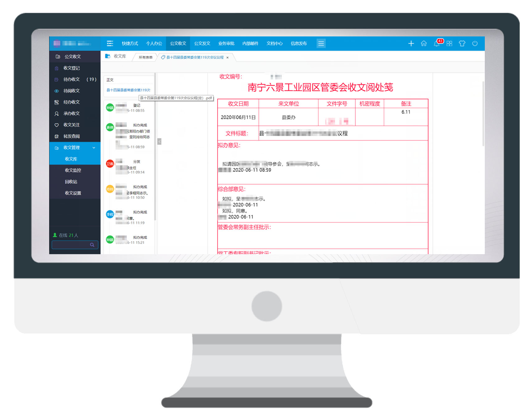Switch to the 公文发文 menu tab
Screen dimensions: 529x420
tap(202, 44)
